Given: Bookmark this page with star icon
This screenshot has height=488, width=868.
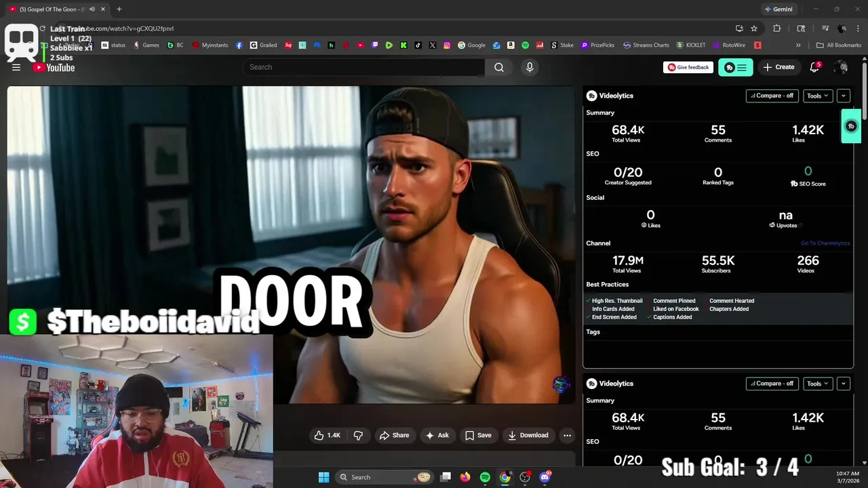Looking at the screenshot, I should tap(754, 28).
